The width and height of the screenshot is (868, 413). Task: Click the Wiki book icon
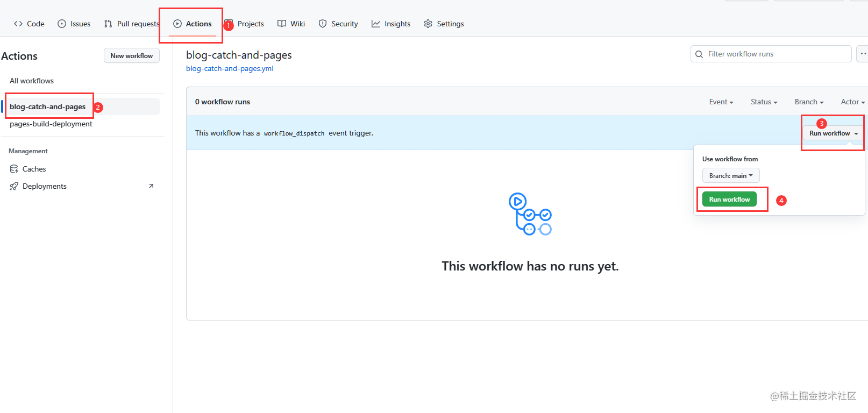[282, 24]
